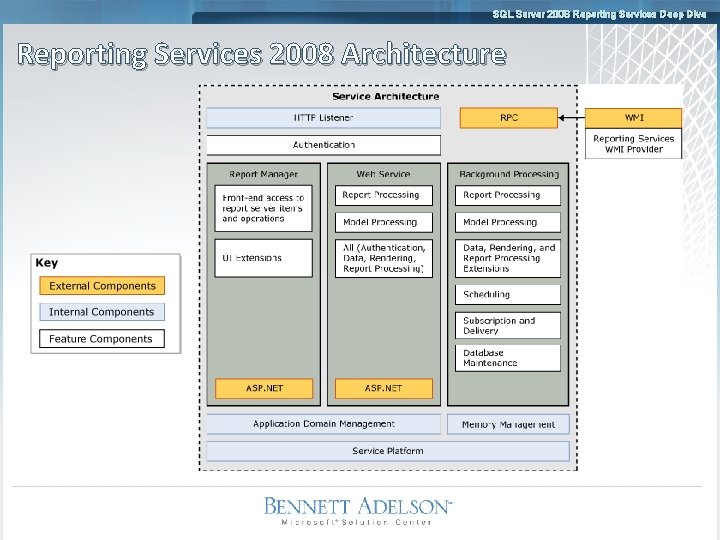
Task: Select the Scheduling box
Action: coord(508,294)
